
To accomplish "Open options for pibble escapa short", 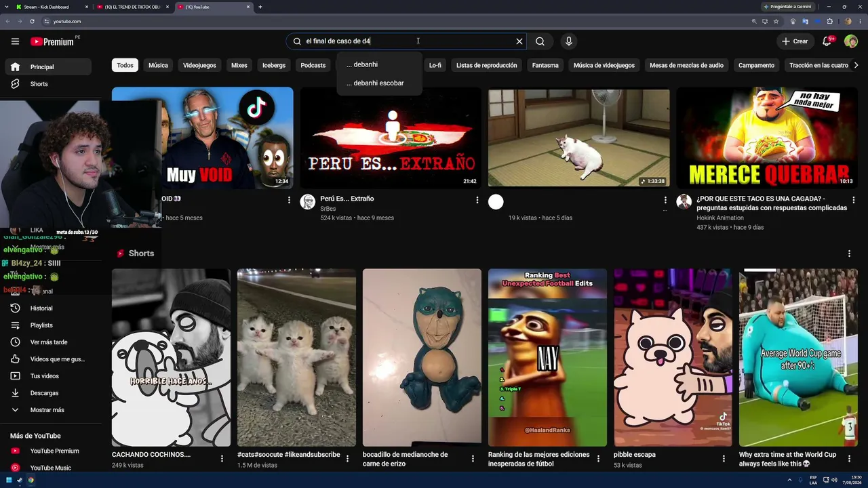I will pyautogui.click(x=724, y=459).
